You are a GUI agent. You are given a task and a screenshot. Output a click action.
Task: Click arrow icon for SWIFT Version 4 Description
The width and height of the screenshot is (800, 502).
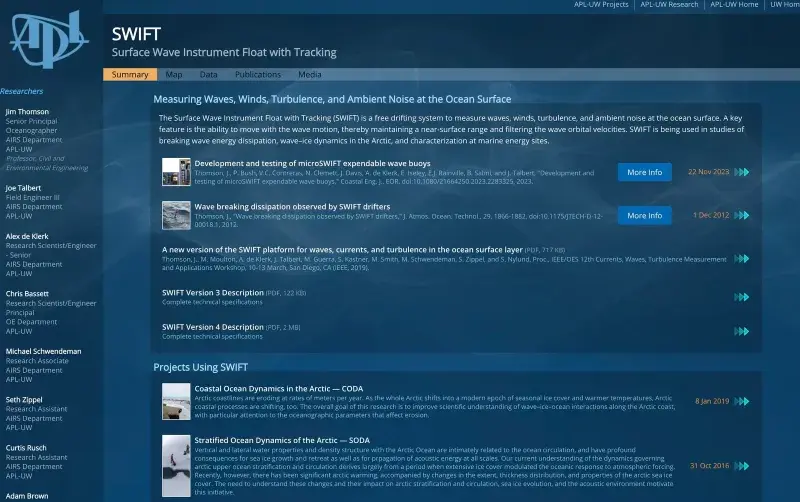coord(741,330)
